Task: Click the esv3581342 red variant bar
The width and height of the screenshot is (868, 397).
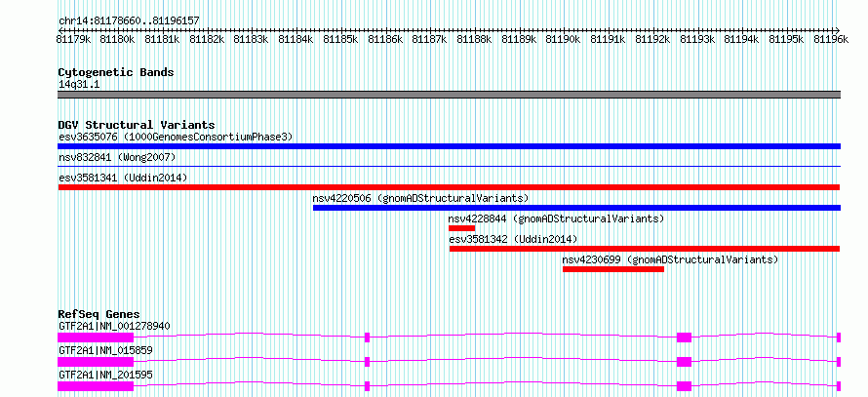Action: (x=645, y=249)
